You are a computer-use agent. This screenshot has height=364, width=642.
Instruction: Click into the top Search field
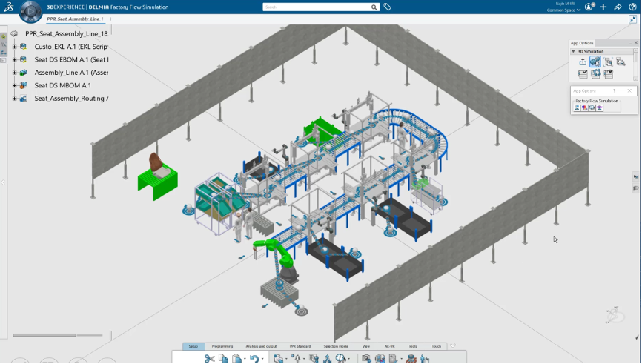[x=317, y=7]
